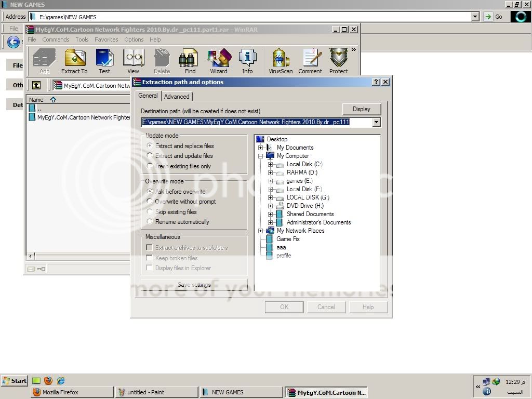Screen dimensions: 532x399
Task: Switch to the General tab
Action: click(148, 96)
